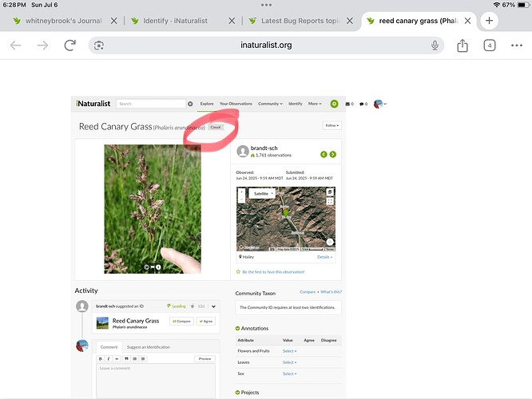The height and width of the screenshot is (399, 532).
Task: Expand the identification chevron menu
Action: pos(213,306)
